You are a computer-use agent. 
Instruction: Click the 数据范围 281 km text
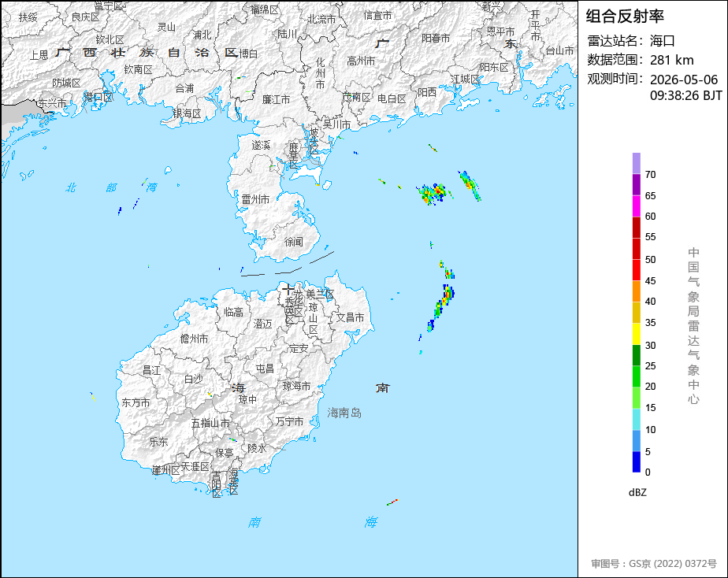(641, 60)
